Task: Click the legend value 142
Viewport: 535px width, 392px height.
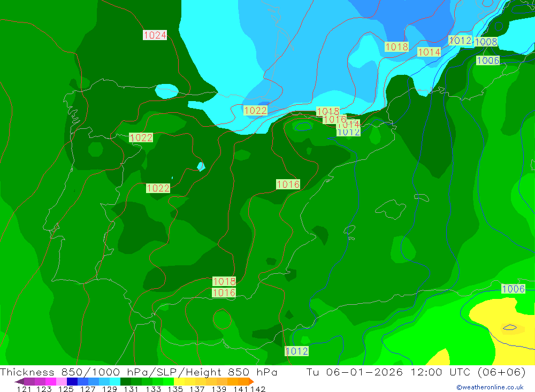Action: click(258, 389)
